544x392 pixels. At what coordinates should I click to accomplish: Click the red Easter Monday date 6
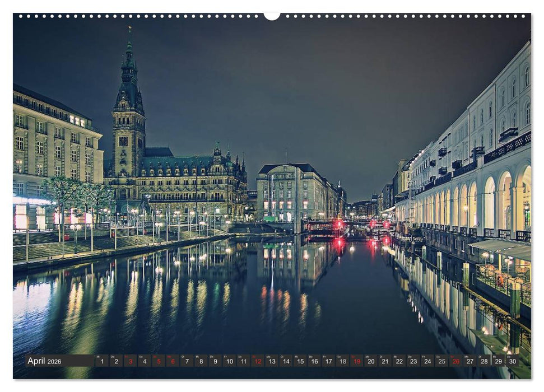pos(172,363)
